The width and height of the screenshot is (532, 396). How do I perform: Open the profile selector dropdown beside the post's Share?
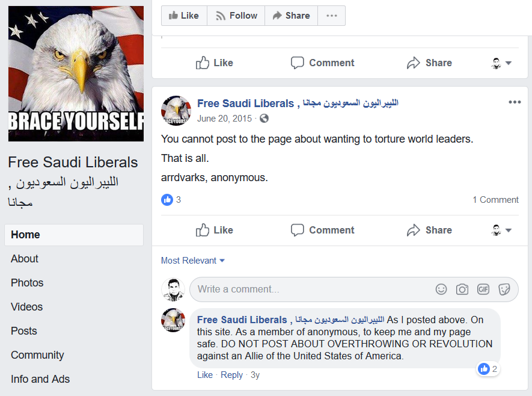[x=501, y=230]
